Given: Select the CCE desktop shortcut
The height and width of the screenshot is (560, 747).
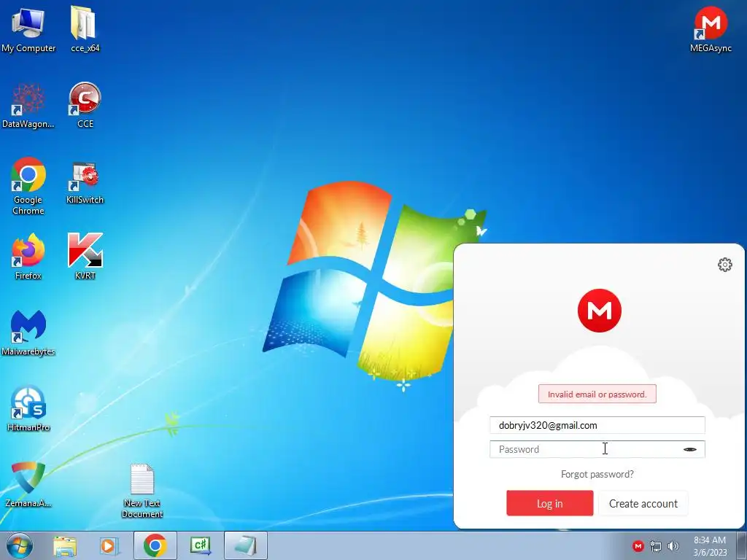Looking at the screenshot, I should [85, 105].
